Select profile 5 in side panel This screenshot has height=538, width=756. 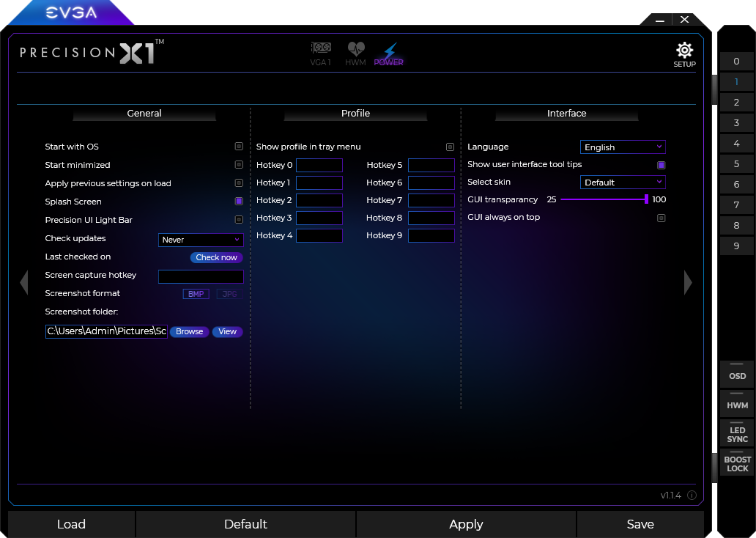[x=736, y=164]
